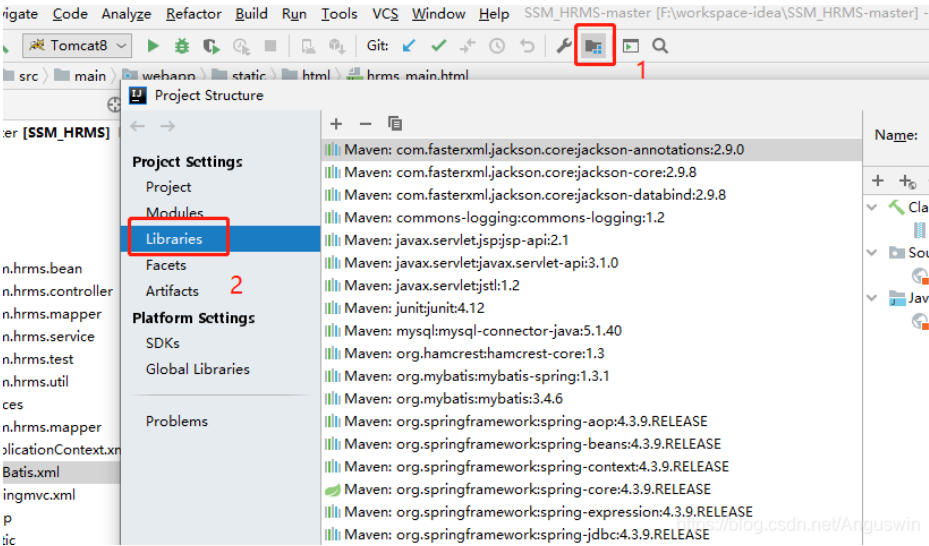Viewport: 929px width, 546px height.
Task: Remove selected library with the minus icon
Action: point(365,124)
